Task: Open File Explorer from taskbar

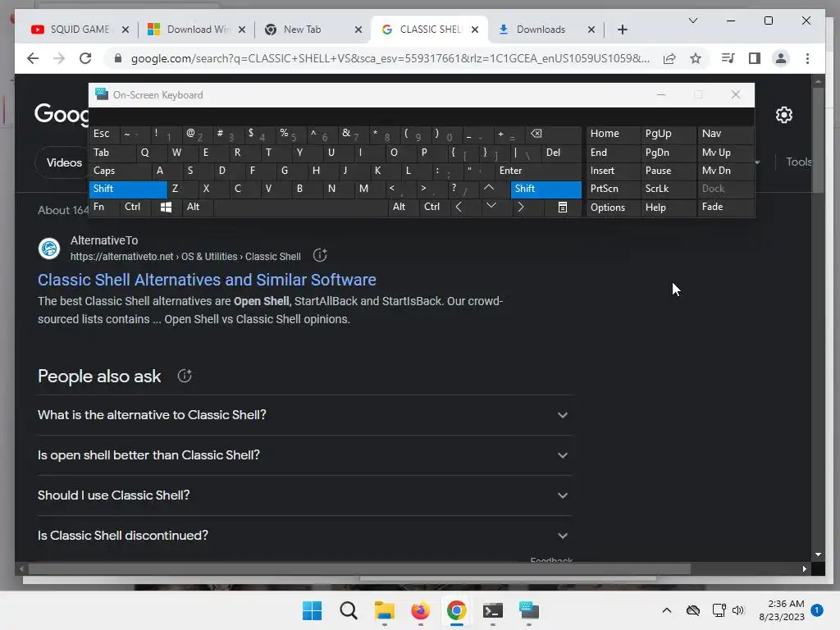Action: pyautogui.click(x=384, y=610)
